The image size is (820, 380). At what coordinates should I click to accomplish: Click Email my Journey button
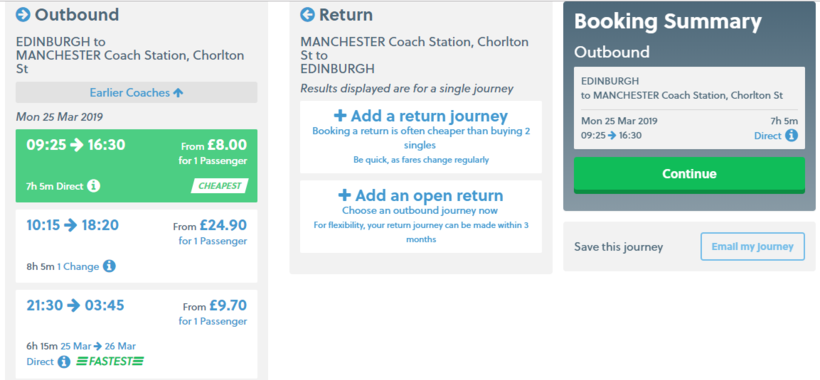[x=753, y=247]
